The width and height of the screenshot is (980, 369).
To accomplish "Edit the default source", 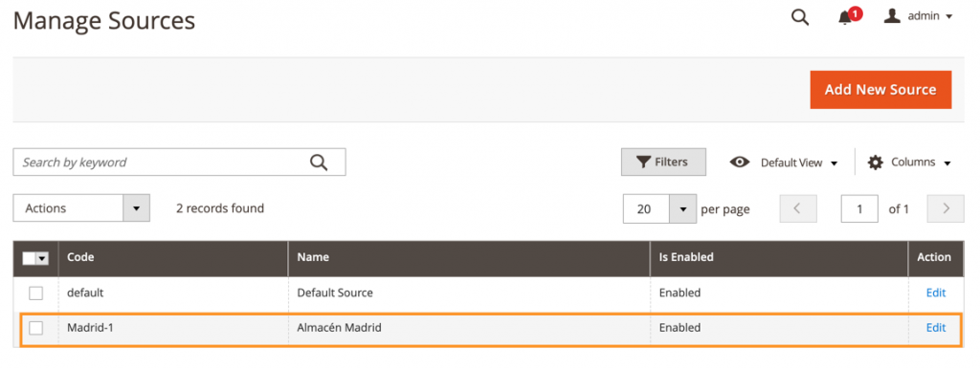I will (936, 293).
